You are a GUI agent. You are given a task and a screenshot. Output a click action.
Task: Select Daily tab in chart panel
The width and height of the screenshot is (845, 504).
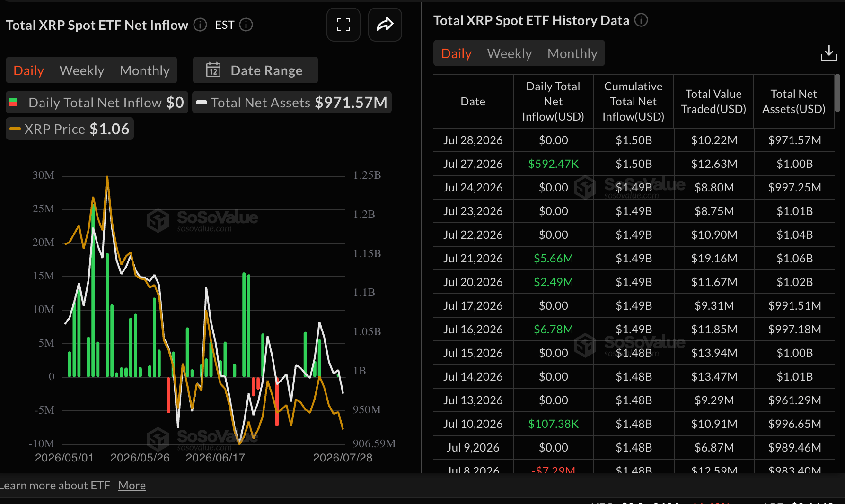tap(29, 70)
